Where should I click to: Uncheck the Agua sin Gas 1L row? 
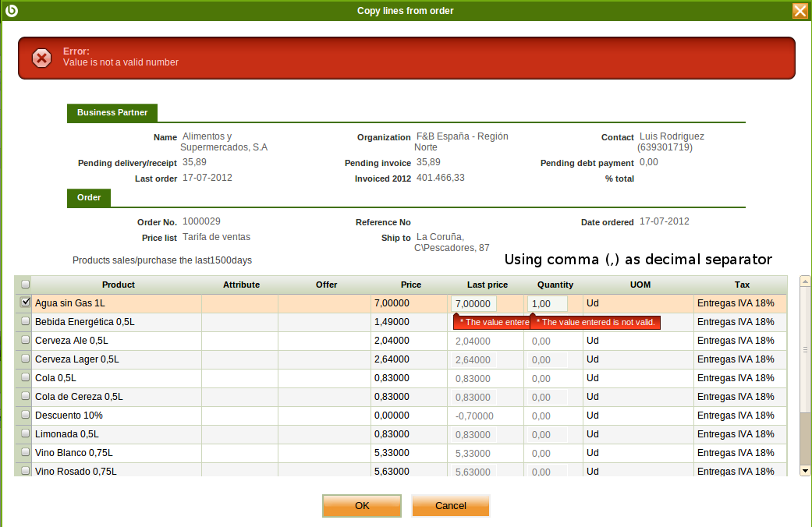(26, 302)
